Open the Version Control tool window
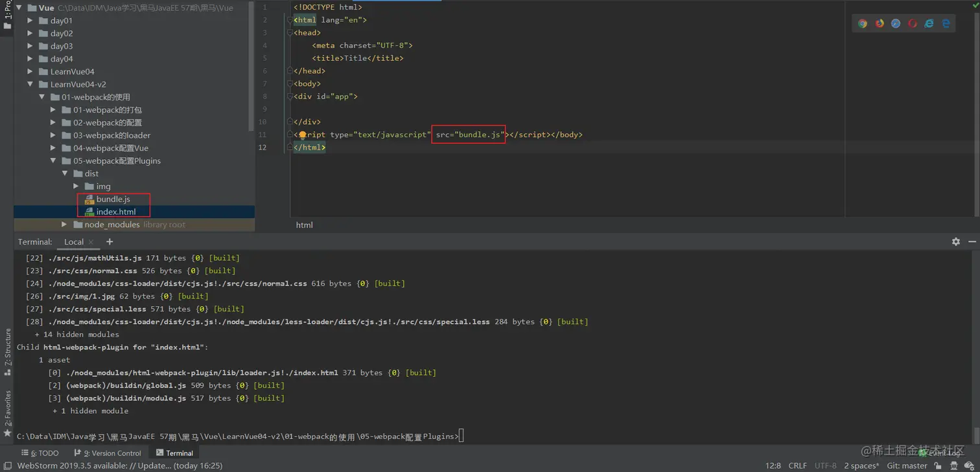Screen dimensions: 980x472 click(x=108, y=453)
